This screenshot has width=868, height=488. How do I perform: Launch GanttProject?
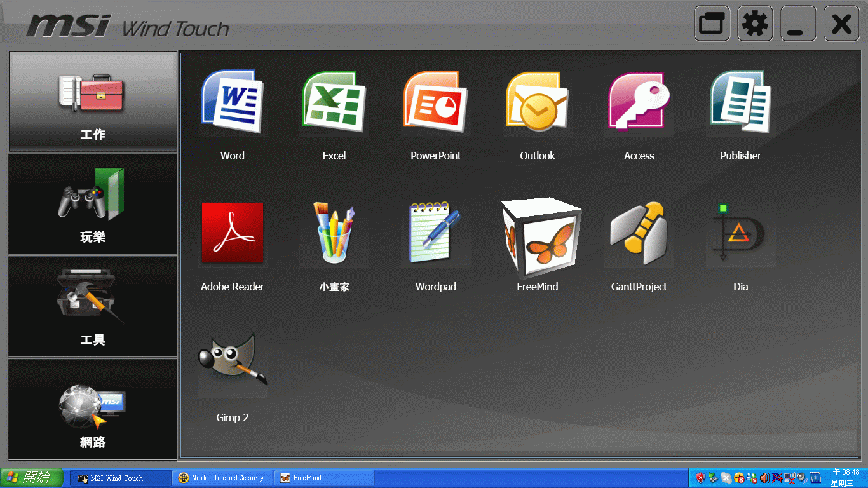pos(639,233)
